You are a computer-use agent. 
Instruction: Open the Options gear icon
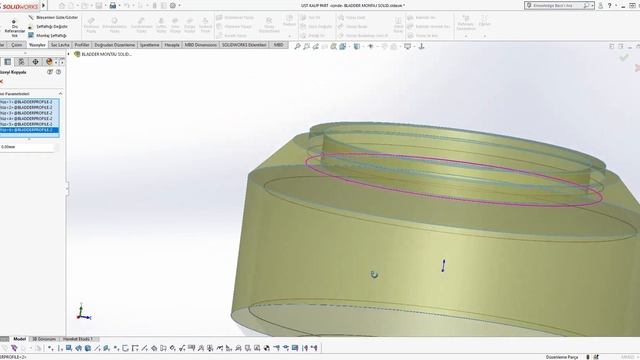click(x=173, y=6)
